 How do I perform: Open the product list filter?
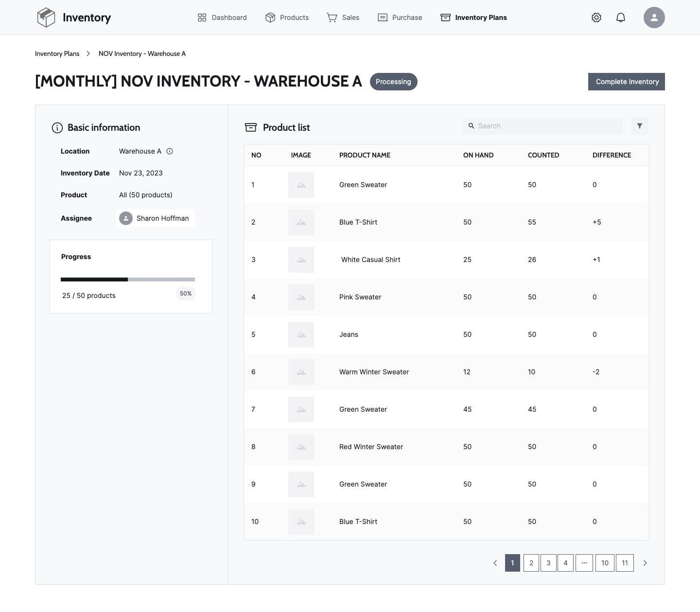point(640,126)
